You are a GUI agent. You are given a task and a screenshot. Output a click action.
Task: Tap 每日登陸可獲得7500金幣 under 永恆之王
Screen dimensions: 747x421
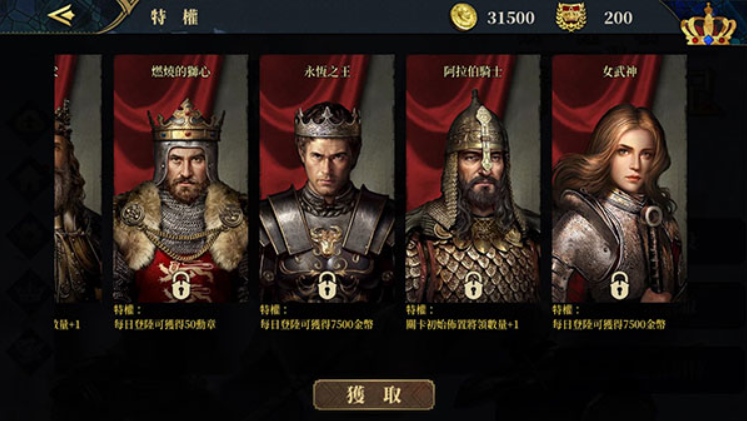point(316,325)
